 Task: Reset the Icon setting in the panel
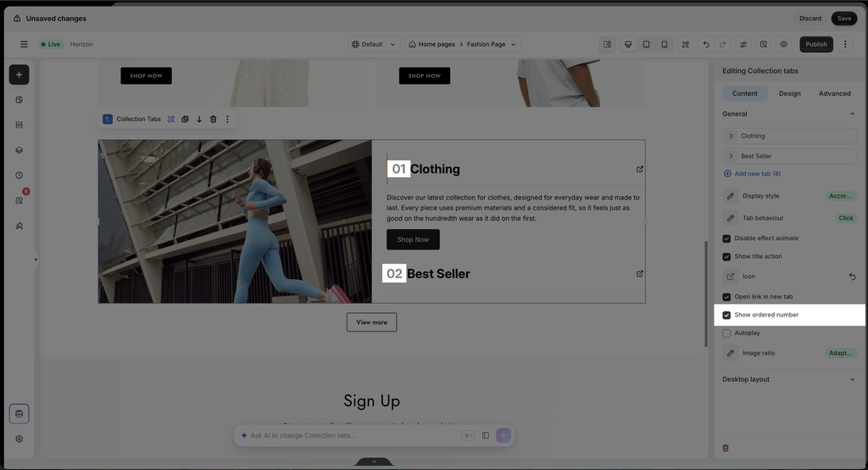tap(852, 277)
